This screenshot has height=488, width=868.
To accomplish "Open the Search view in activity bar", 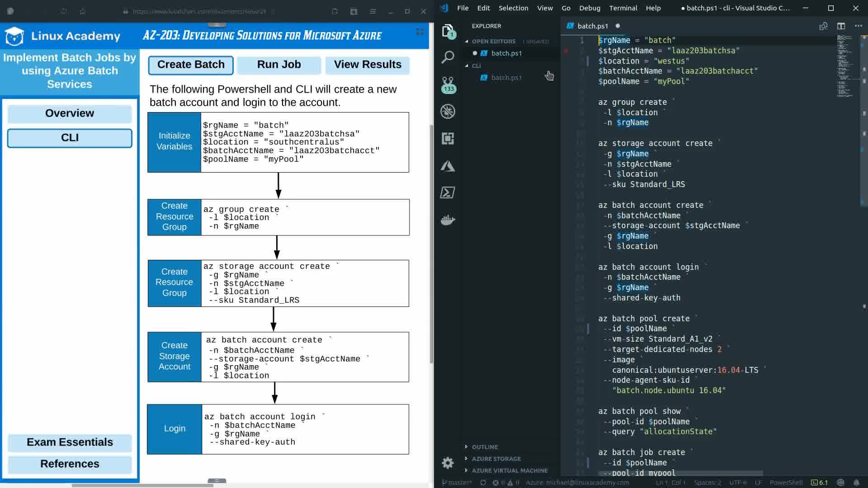I will click(x=448, y=57).
